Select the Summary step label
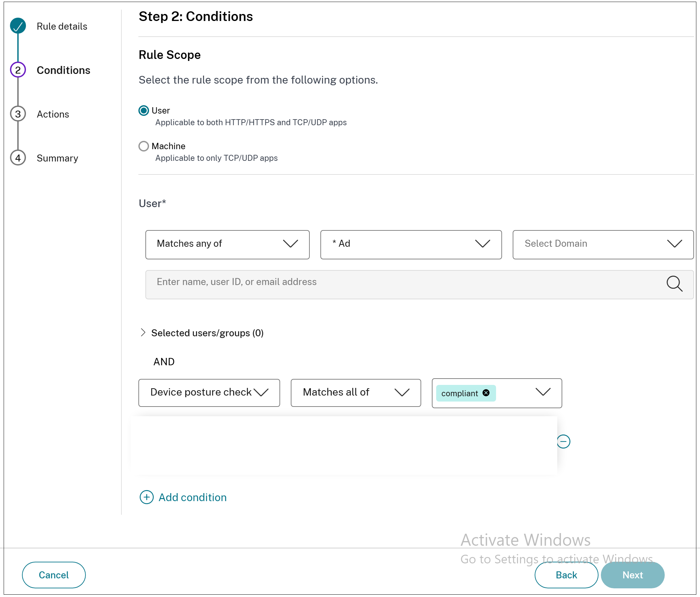 tap(58, 158)
